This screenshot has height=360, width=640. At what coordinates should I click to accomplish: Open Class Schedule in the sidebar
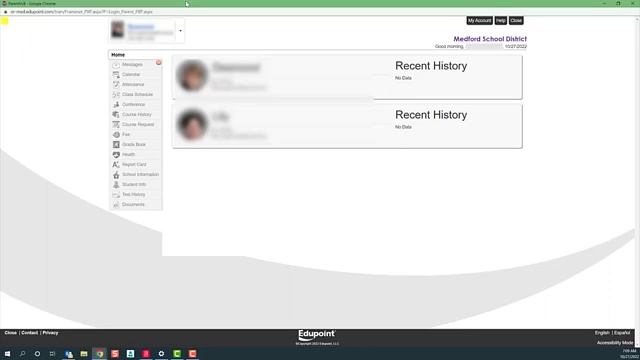[137, 94]
